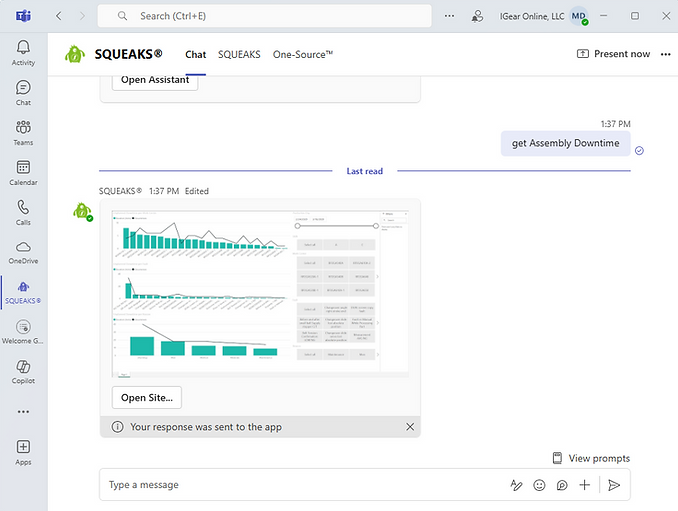This screenshot has height=511, width=678.
Task: Expand more options beside Present now
Action: [x=666, y=54]
